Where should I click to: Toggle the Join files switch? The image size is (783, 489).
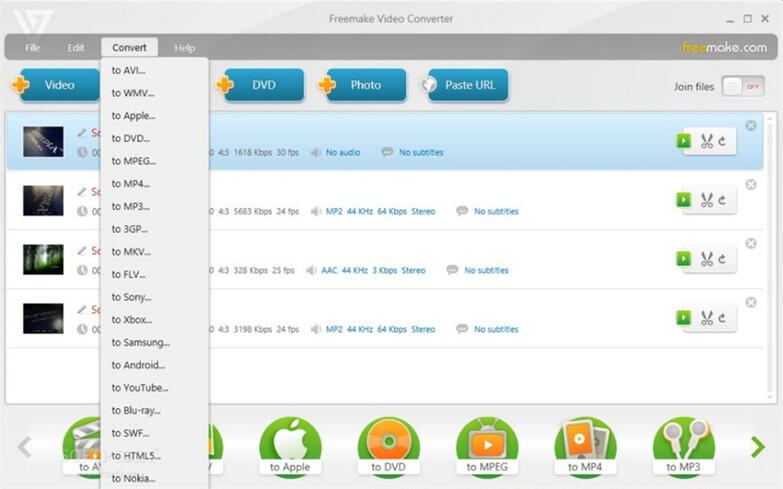pyautogui.click(x=743, y=86)
